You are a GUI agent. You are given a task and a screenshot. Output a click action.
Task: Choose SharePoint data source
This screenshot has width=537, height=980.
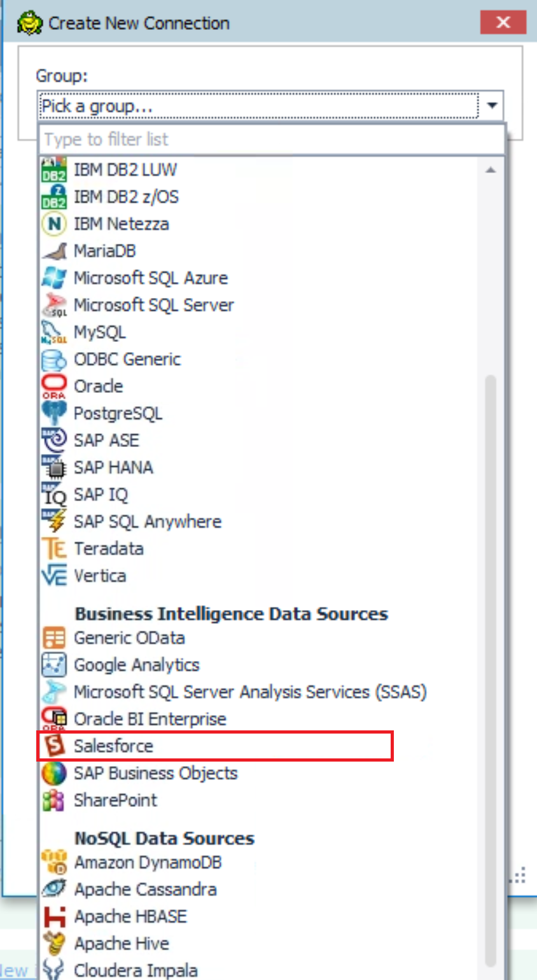click(115, 800)
